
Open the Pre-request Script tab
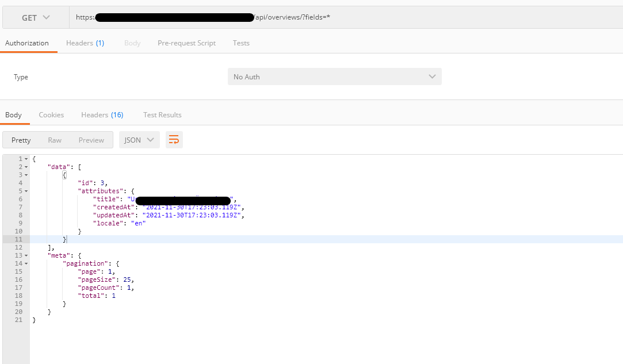(x=186, y=43)
